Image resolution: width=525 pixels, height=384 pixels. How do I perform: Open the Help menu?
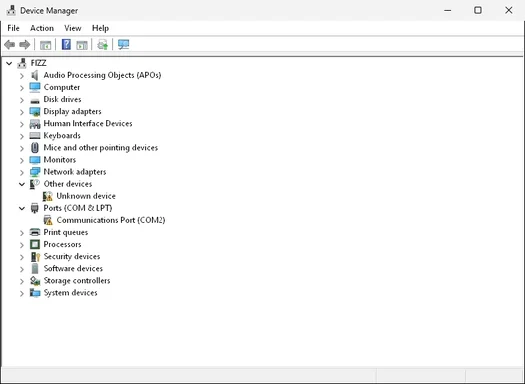pos(100,28)
